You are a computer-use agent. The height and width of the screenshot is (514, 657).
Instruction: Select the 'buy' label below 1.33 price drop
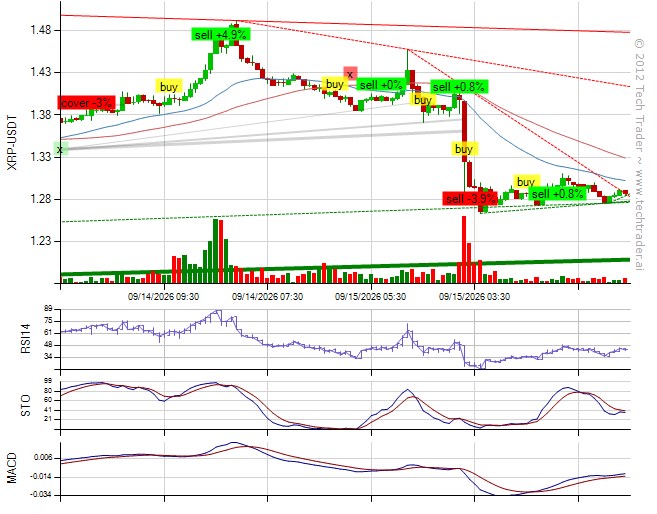pyautogui.click(x=464, y=149)
